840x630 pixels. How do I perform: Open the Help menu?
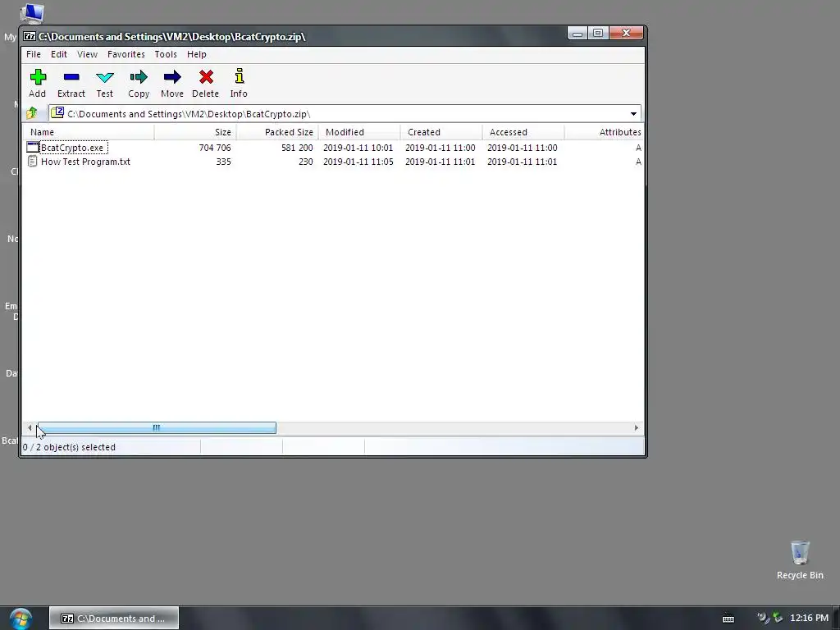(197, 54)
